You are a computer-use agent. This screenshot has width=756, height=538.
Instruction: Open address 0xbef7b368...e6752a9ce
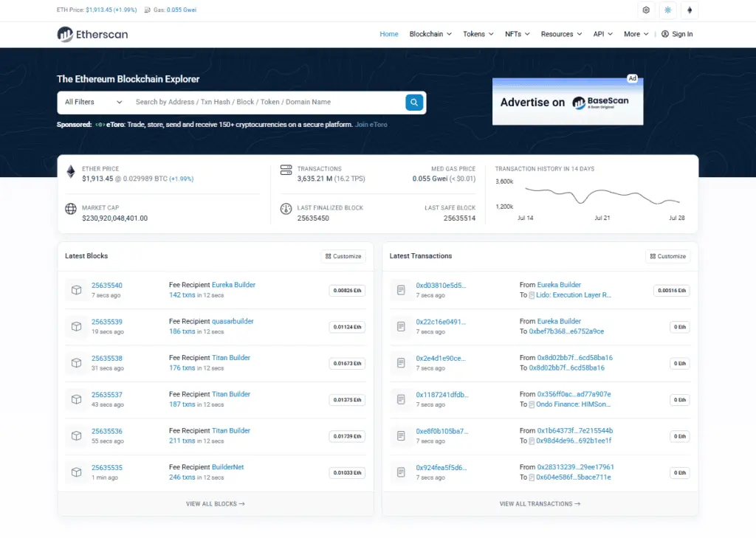point(566,331)
